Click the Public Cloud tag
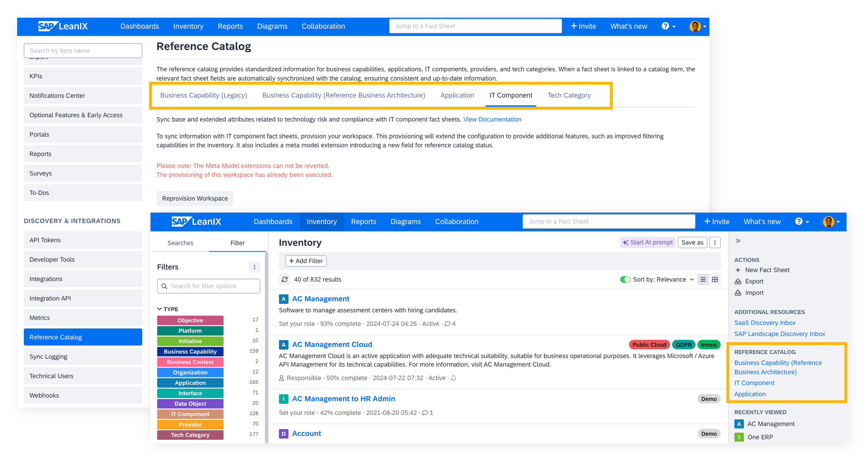 coord(649,345)
